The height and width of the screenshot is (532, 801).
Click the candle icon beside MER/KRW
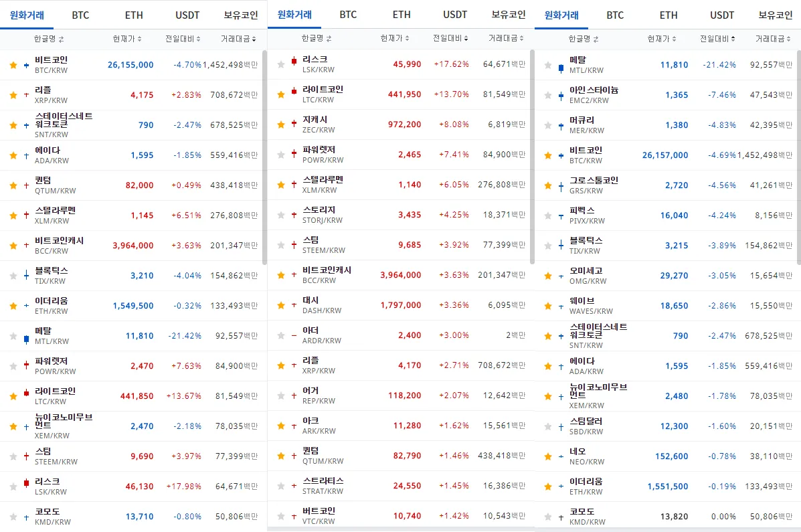click(561, 125)
